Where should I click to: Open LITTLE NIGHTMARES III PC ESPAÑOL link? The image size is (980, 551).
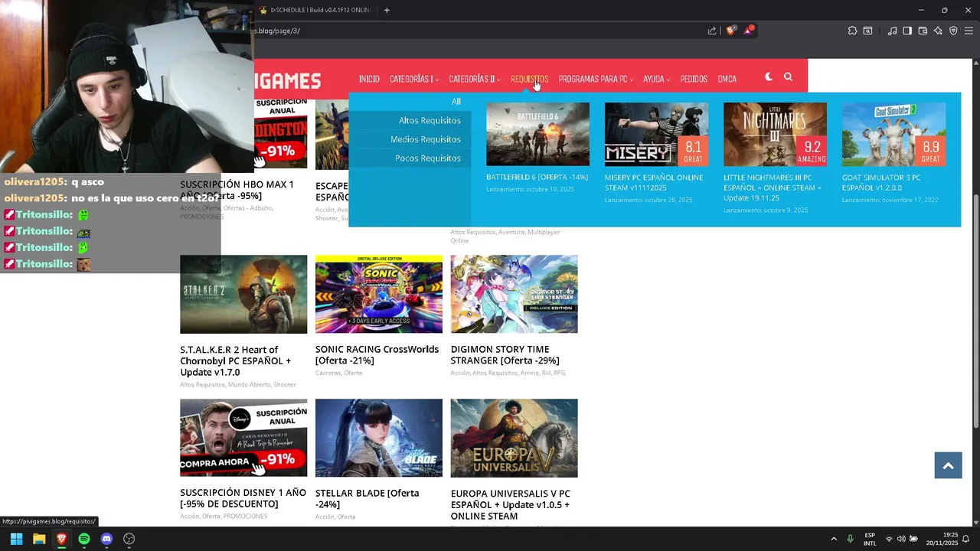tap(773, 187)
